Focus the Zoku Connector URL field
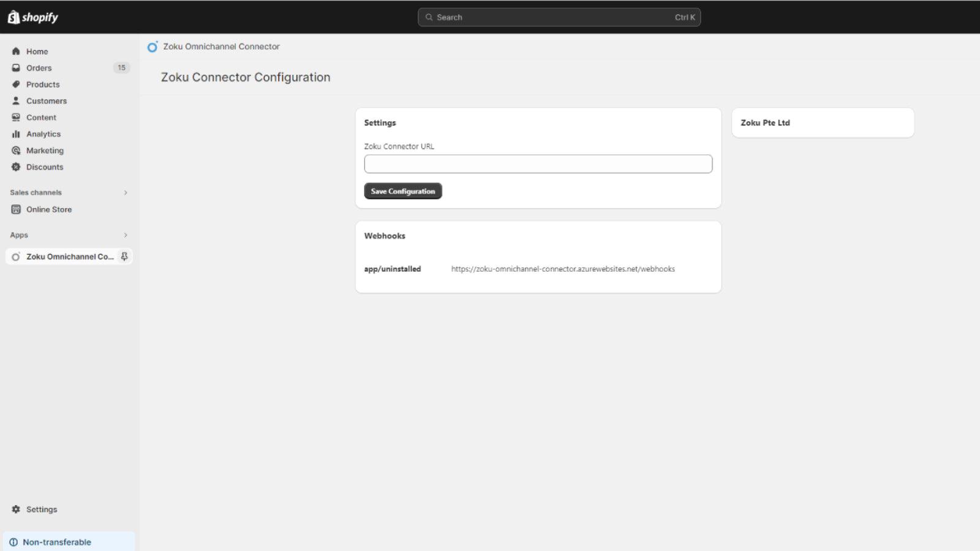980x551 pixels. (x=538, y=164)
